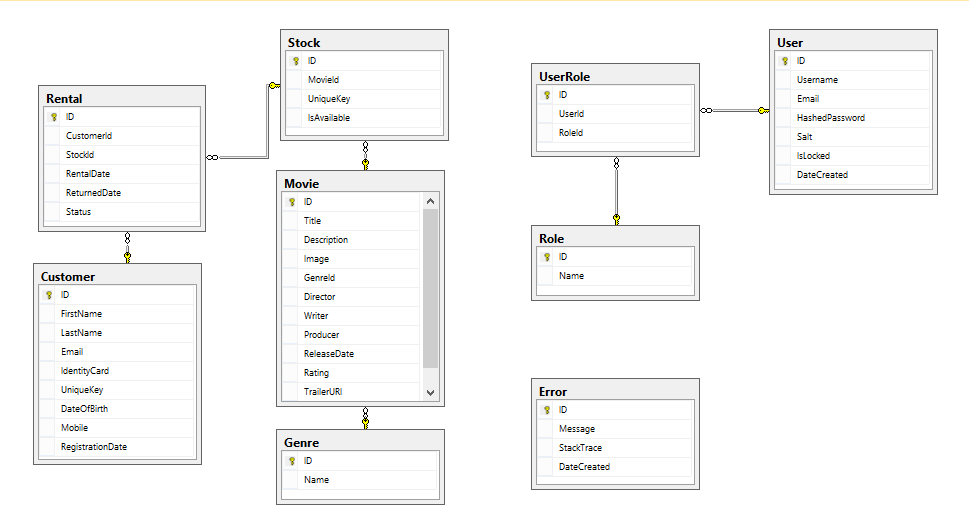Select the RoleId column in UserRole table
The image size is (969, 523).
(571, 133)
